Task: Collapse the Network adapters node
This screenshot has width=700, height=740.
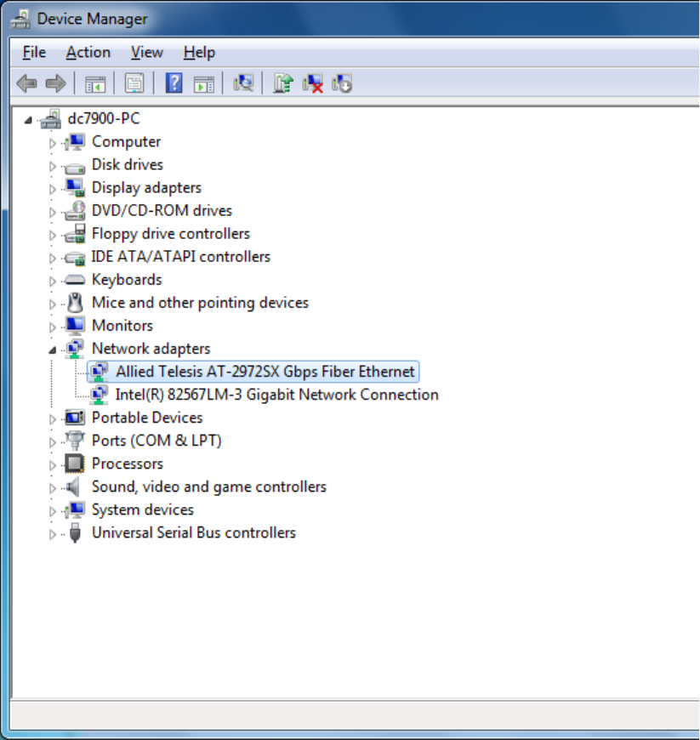Action: pyautogui.click(x=53, y=350)
